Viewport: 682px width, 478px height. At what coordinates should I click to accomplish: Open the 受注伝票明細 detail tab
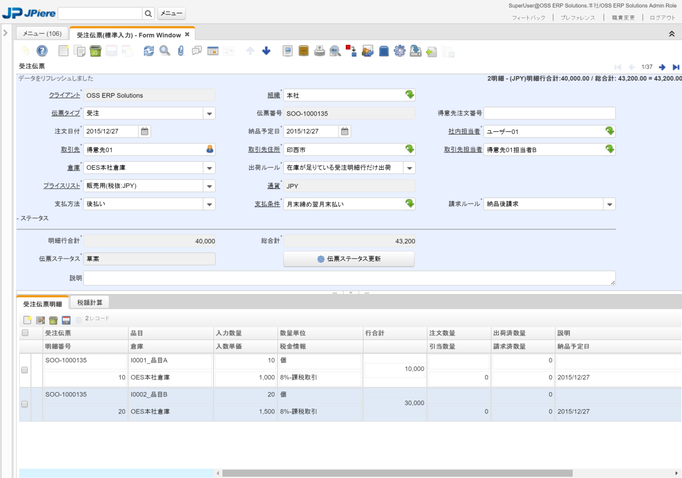(x=42, y=304)
